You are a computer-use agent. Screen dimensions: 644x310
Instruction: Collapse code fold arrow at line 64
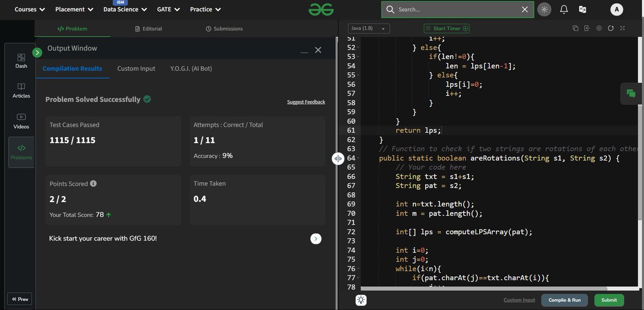coord(358,158)
